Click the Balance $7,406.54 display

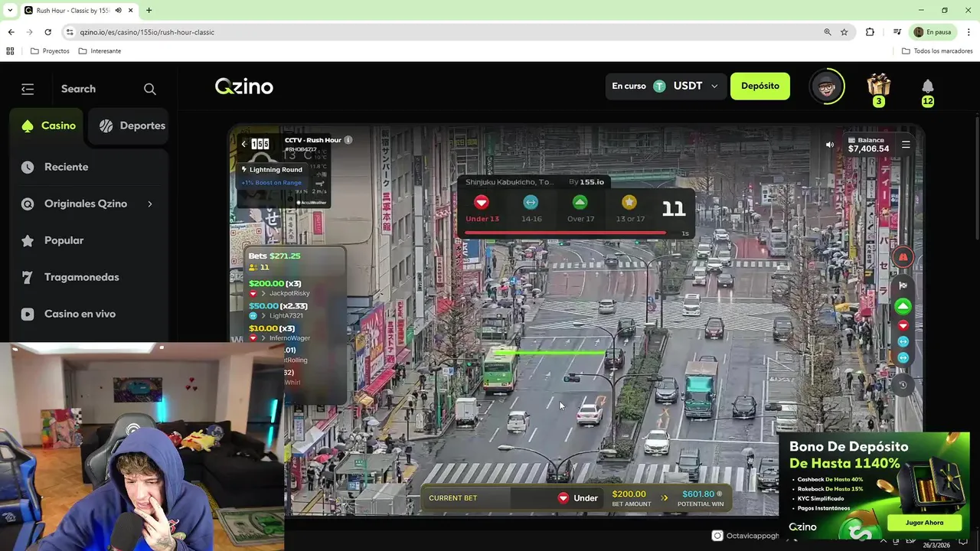[868, 145]
